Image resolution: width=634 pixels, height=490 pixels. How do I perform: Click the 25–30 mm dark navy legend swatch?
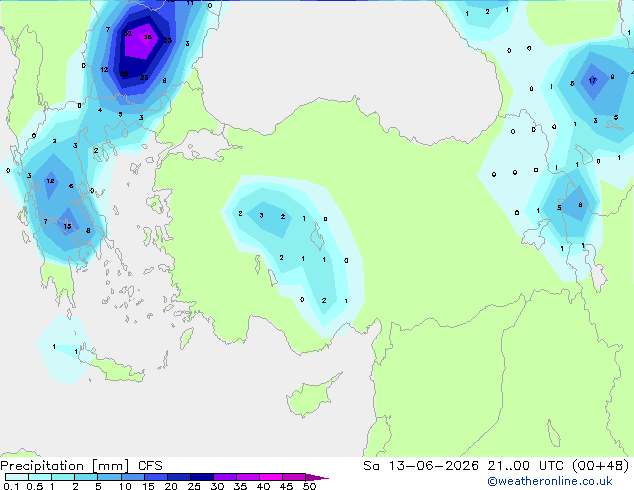[x=202, y=477]
